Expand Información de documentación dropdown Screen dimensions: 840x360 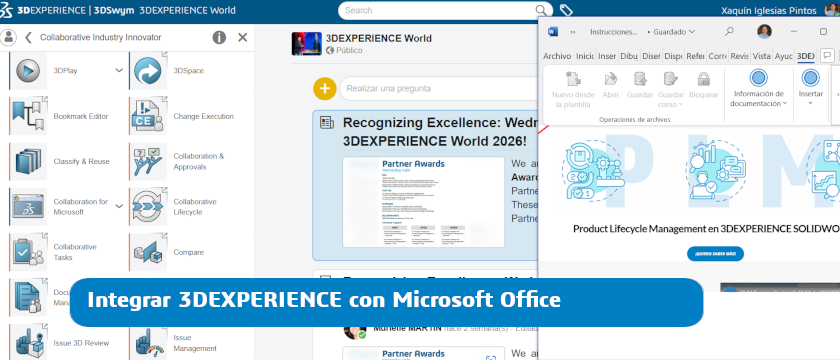759,89
